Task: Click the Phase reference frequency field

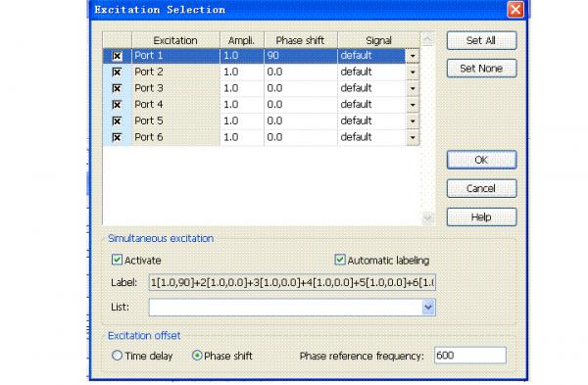Action: (470, 355)
